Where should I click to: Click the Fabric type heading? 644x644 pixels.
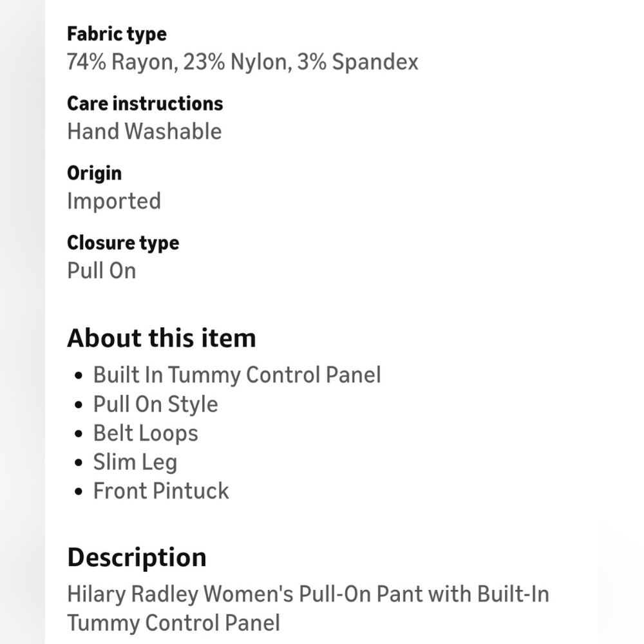click(x=117, y=35)
